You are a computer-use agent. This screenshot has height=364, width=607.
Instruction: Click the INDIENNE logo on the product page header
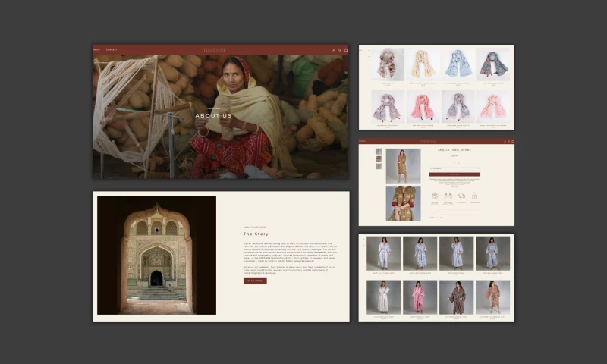pos(428,141)
